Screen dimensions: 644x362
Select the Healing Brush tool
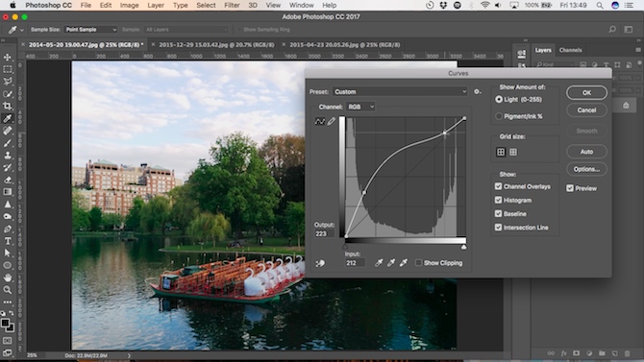(x=8, y=131)
